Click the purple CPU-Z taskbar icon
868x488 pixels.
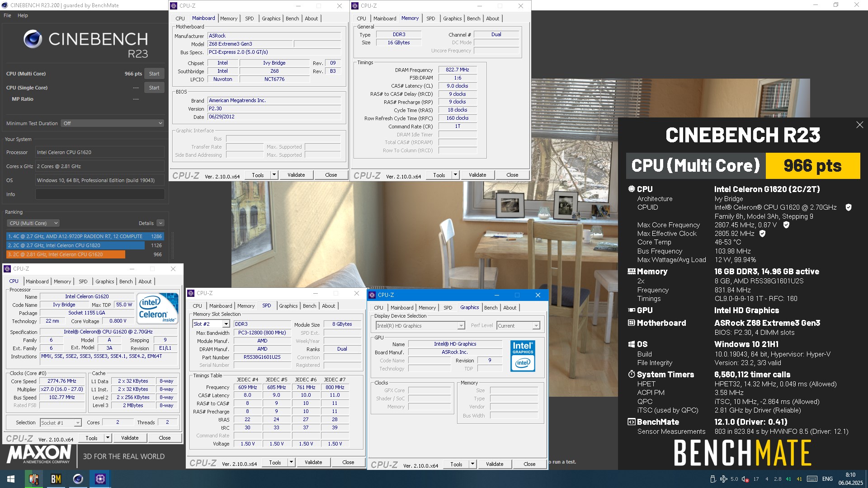tap(100, 479)
